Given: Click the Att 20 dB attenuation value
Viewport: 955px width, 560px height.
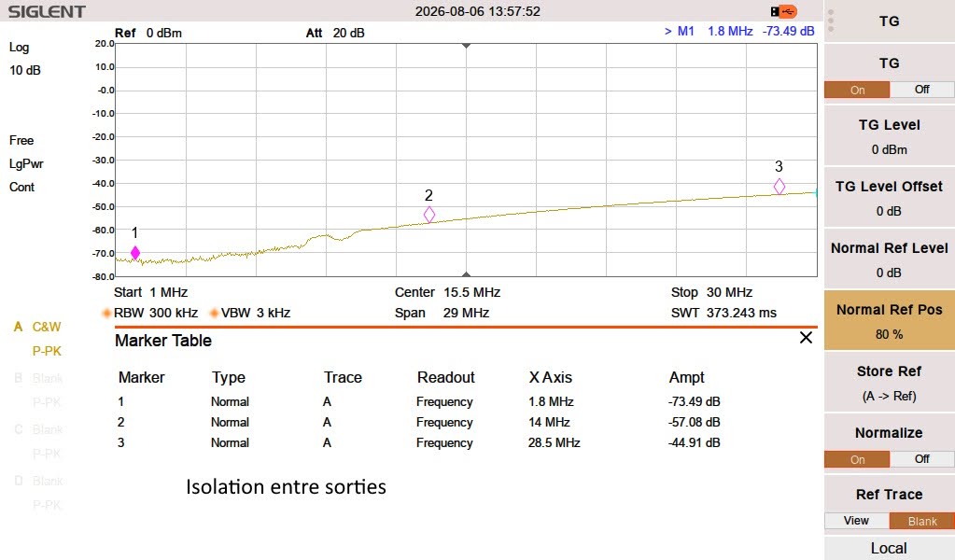Looking at the screenshot, I should pyautogui.click(x=335, y=33).
